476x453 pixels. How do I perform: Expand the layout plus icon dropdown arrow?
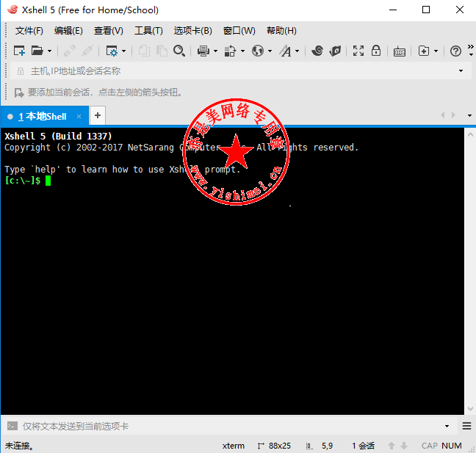click(436, 51)
